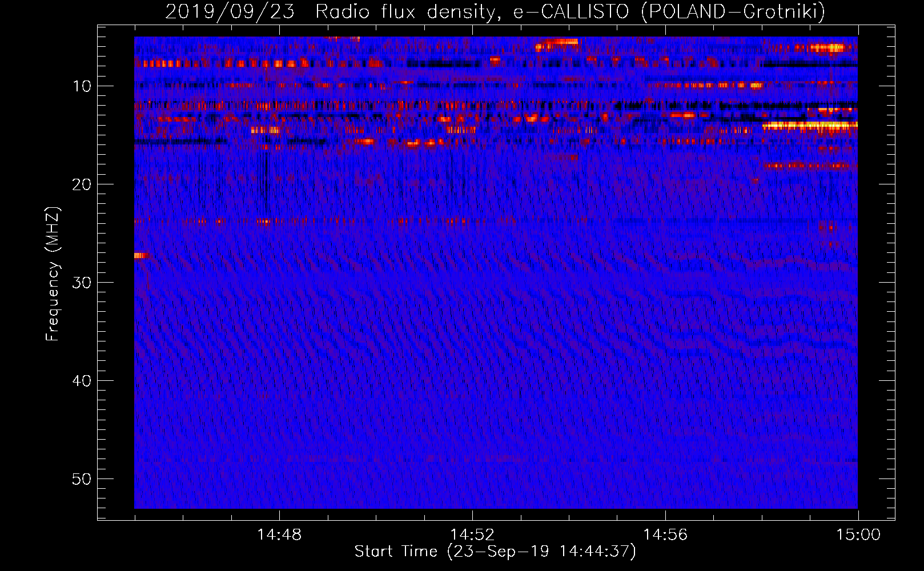Click the '14:52' time tick label
The width and height of the screenshot is (924, 571).
[x=472, y=535]
